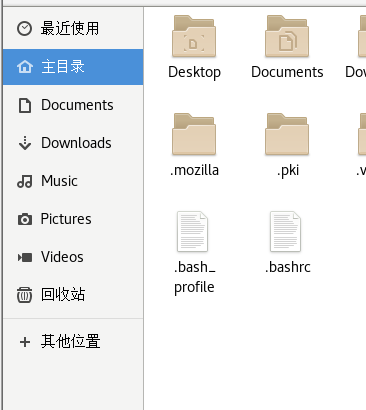The width and height of the screenshot is (366, 410).
Task: Open the Desktop folder icon
Action: tap(194, 36)
